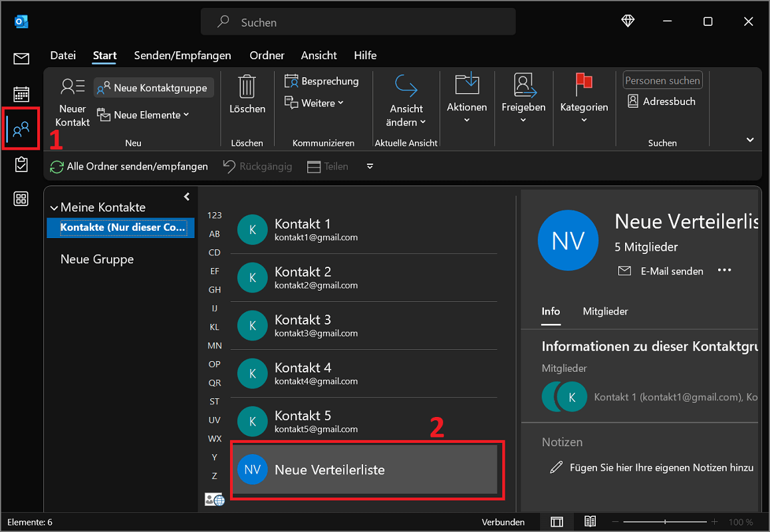Image resolution: width=770 pixels, height=532 pixels.
Task: Select the Neue Gruppe folder
Action: point(96,259)
